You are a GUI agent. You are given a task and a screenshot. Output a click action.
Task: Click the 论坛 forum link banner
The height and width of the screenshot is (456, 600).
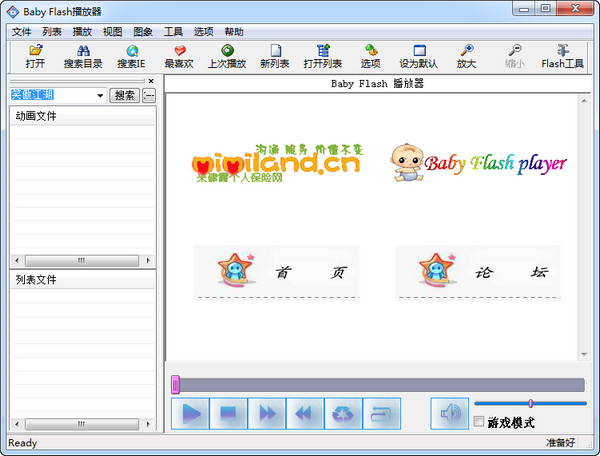click(x=478, y=272)
